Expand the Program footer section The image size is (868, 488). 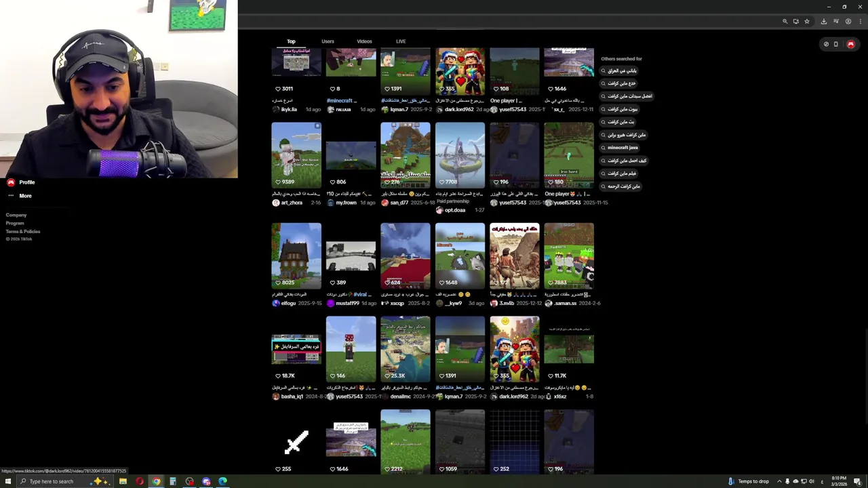[15, 223]
